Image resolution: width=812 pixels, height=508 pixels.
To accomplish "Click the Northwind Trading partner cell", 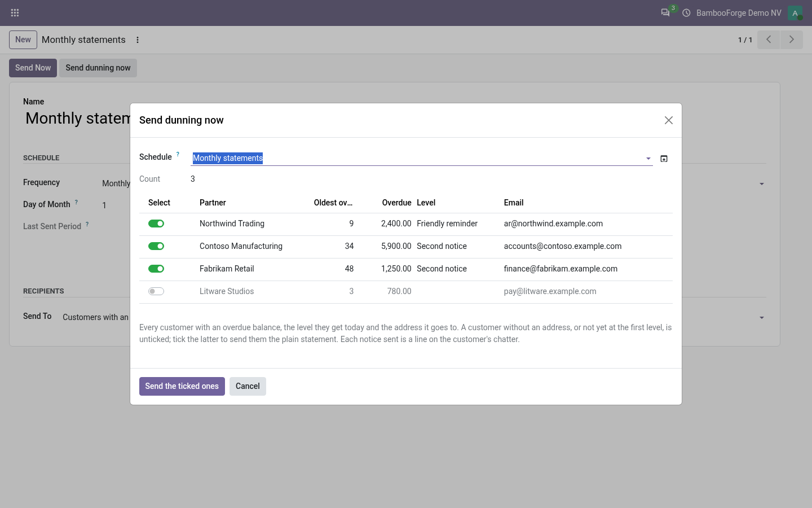I will click(232, 224).
